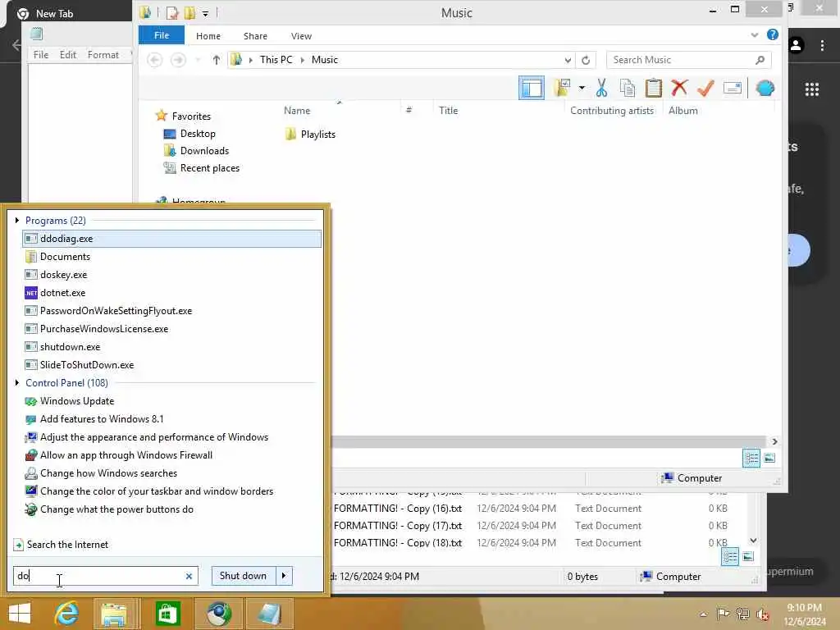Refresh the Music folder view
Screen dimensions: 840x630
point(586,60)
